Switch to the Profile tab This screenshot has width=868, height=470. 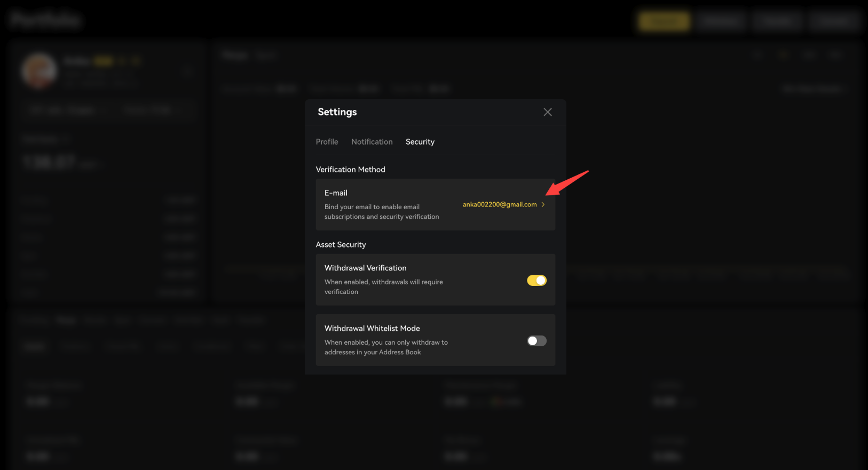[327, 142]
